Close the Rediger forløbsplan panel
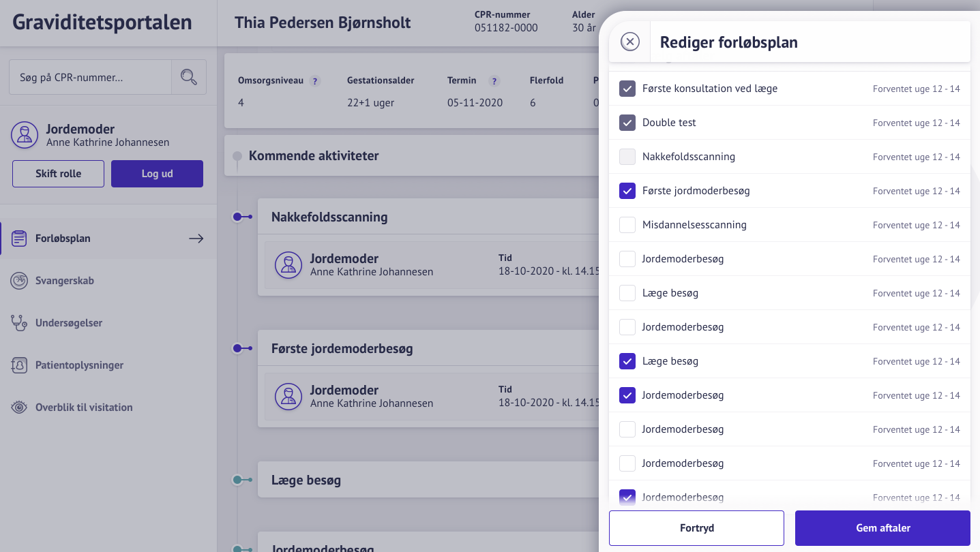The image size is (980, 552). point(630,42)
